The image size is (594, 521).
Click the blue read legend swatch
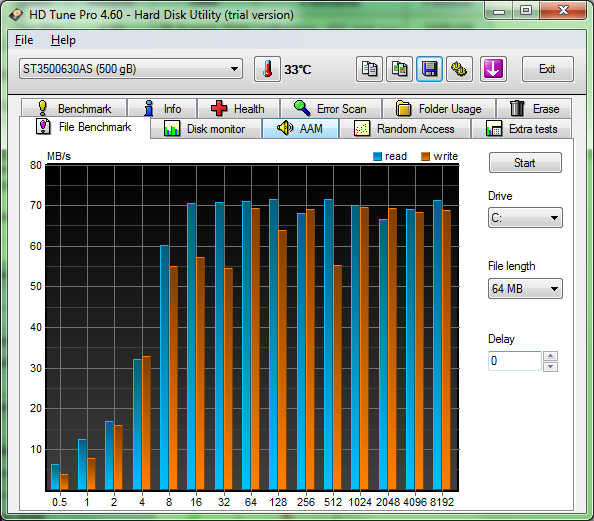(x=377, y=156)
